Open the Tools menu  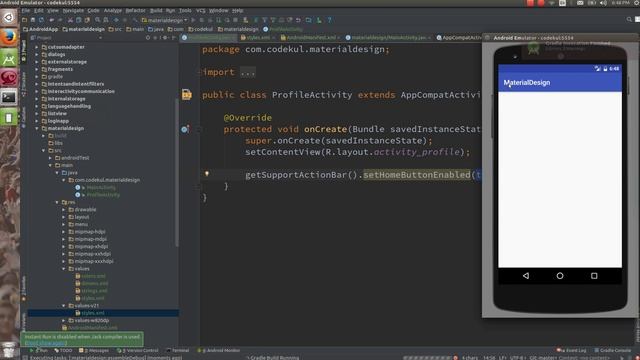[185, 11]
